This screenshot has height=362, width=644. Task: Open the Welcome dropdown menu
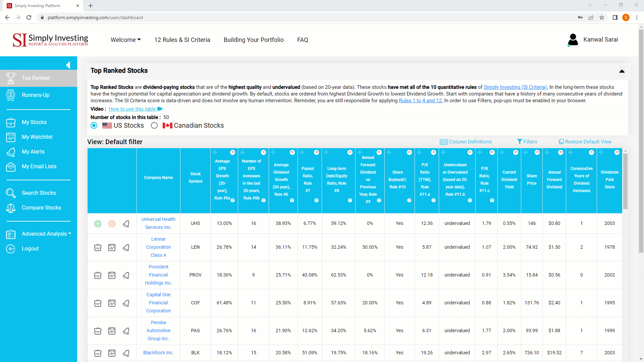click(126, 40)
